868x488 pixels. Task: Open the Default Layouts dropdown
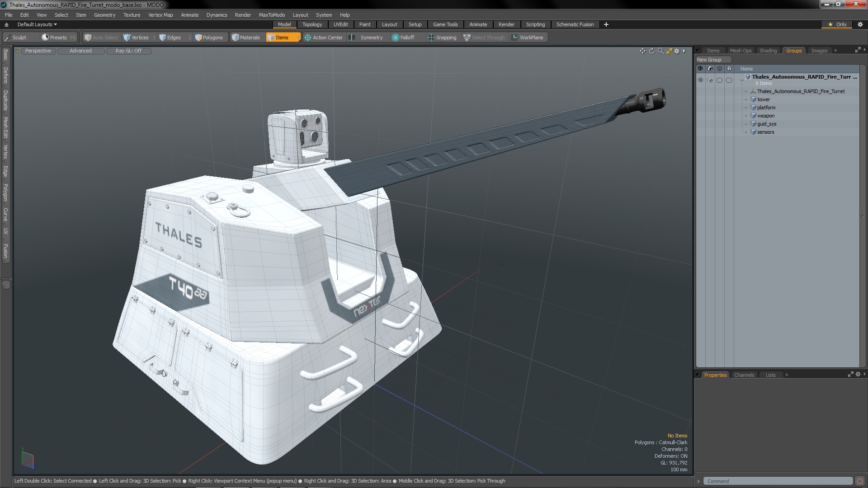point(37,24)
